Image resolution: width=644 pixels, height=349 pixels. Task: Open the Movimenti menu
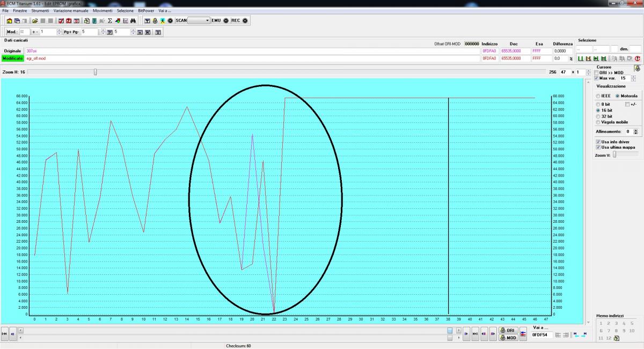[103, 11]
